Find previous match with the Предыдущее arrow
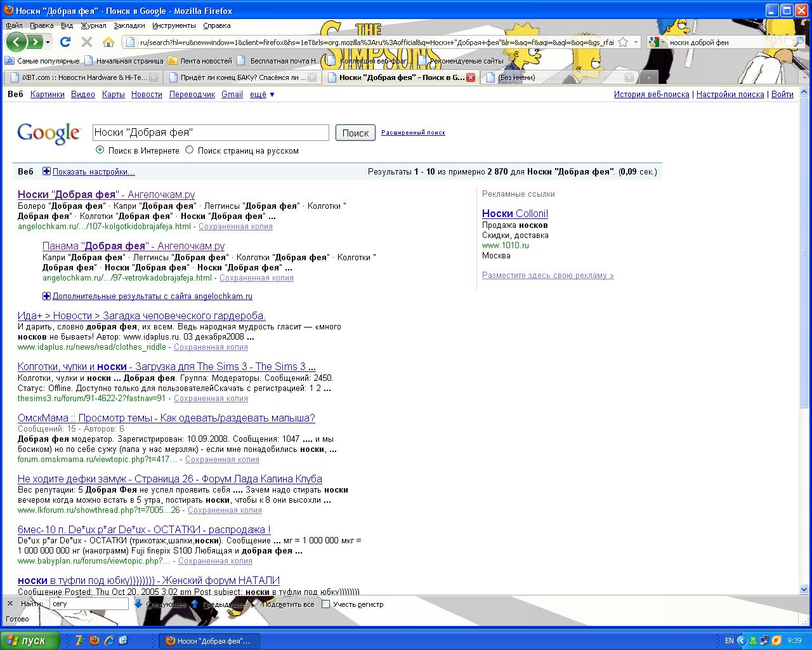Viewport: 812px width, 650px height. point(218,604)
